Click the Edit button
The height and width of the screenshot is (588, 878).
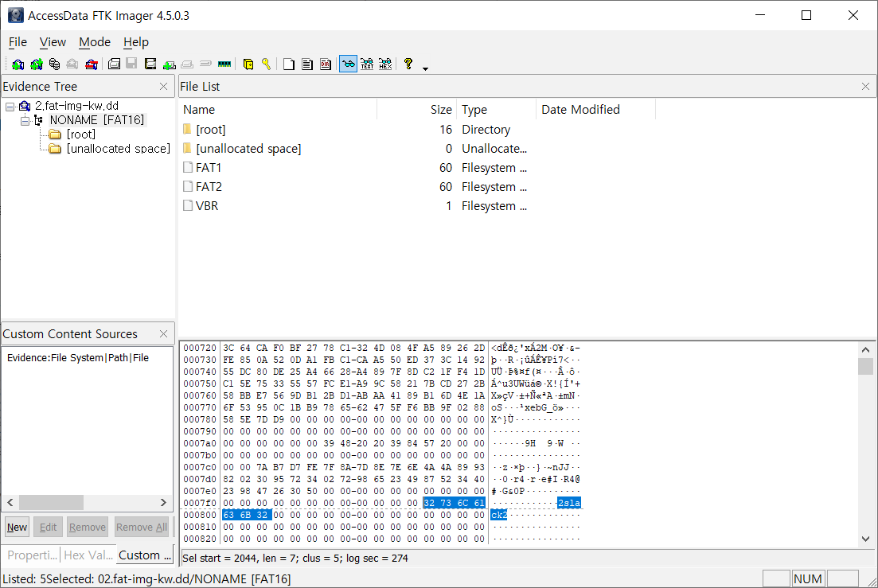[48, 527]
